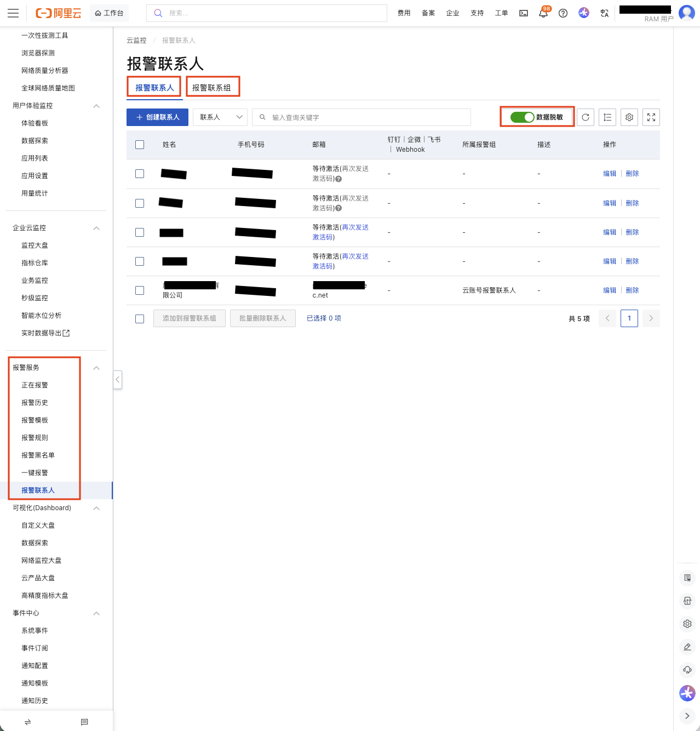Open 报警规则 in the sidebar
The width and height of the screenshot is (700, 731).
(x=35, y=438)
